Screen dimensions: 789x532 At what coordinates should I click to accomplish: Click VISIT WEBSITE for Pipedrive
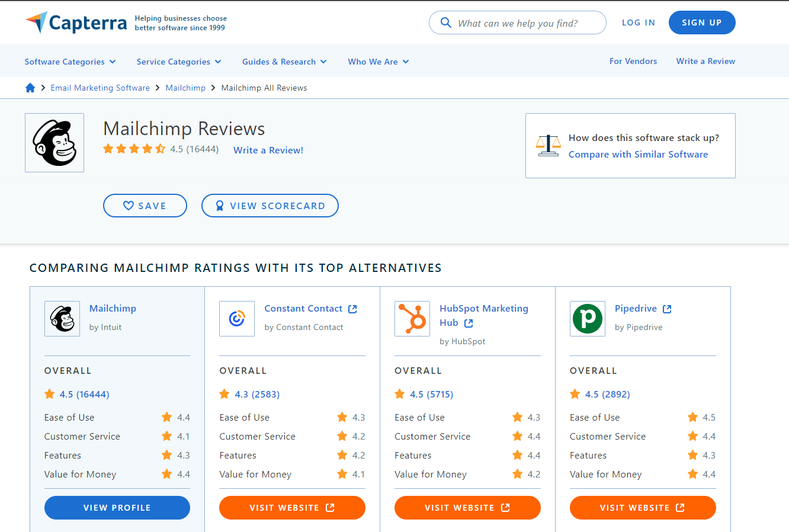pos(643,508)
